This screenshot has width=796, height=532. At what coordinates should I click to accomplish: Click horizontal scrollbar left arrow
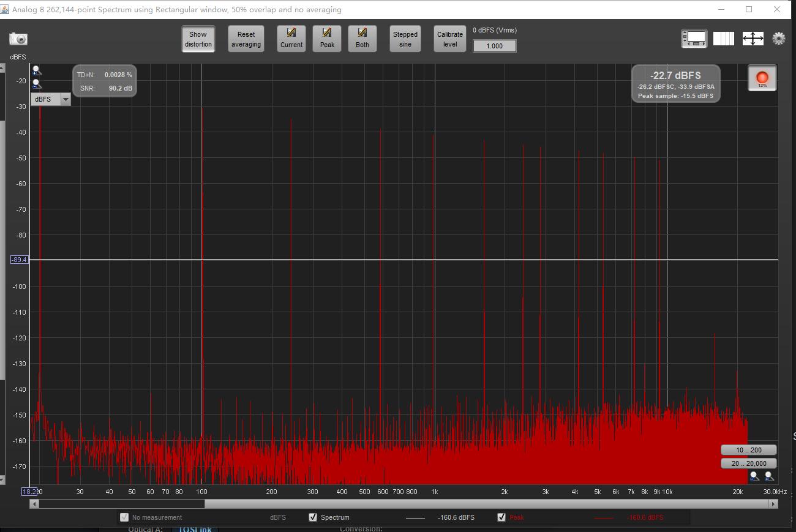(34, 504)
